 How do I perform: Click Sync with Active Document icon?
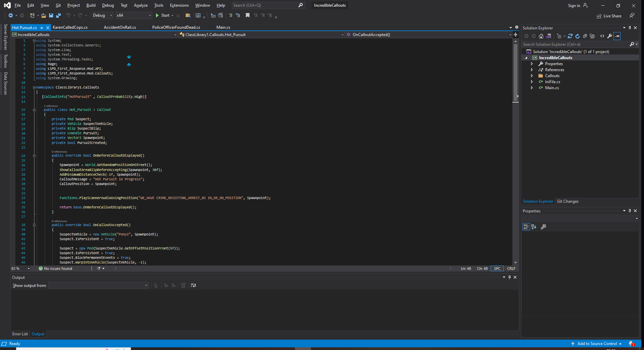[570, 36]
